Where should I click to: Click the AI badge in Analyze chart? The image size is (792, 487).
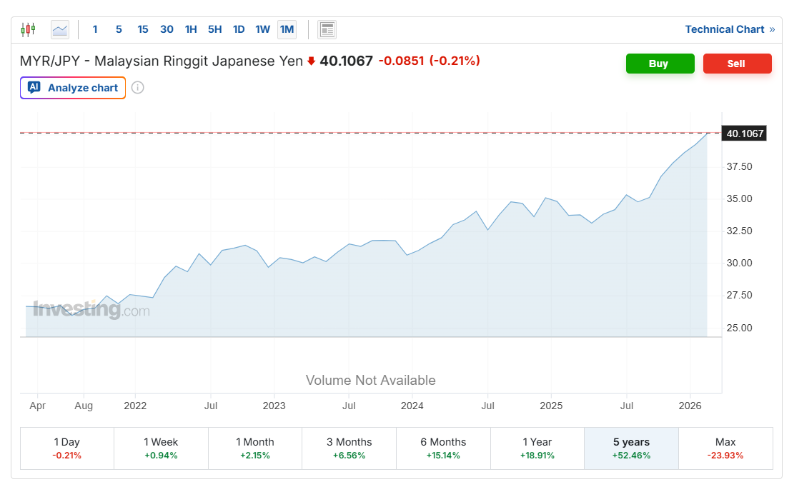point(34,88)
